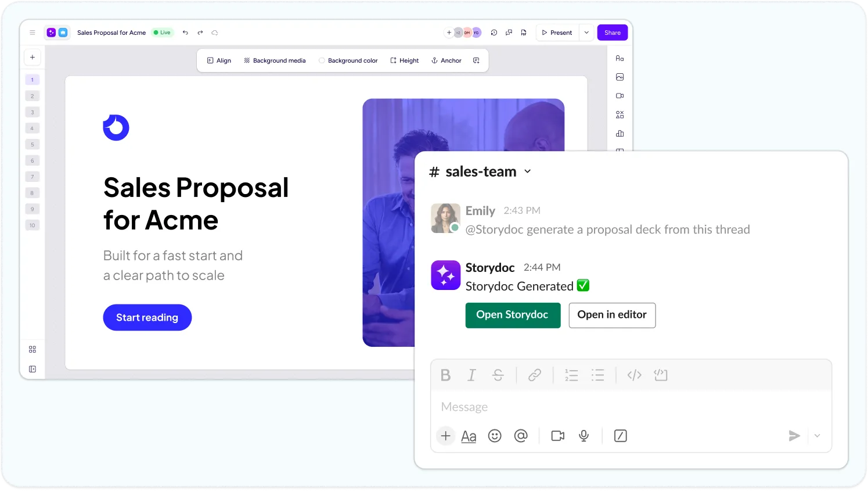Go to slide 1 in the slide list
The width and height of the screenshot is (868, 491).
(x=33, y=80)
